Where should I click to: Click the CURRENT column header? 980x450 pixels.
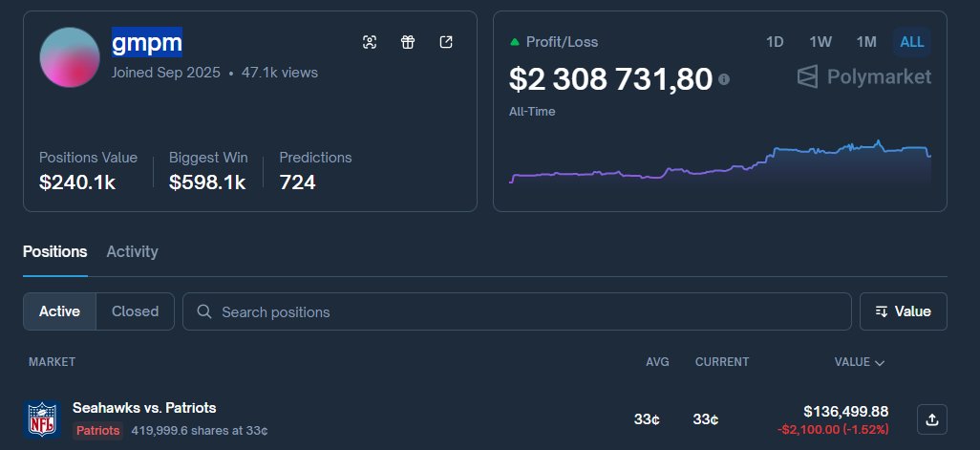click(x=722, y=362)
